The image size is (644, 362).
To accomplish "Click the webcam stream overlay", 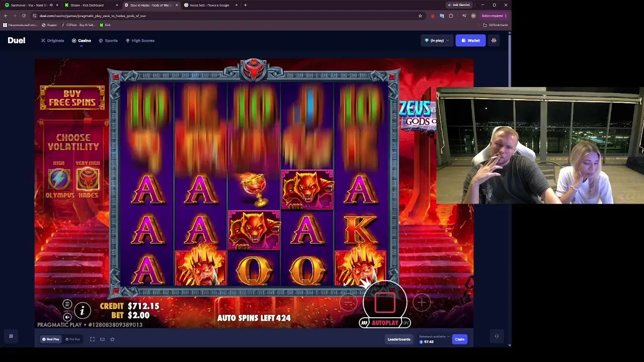I will (x=540, y=146).
